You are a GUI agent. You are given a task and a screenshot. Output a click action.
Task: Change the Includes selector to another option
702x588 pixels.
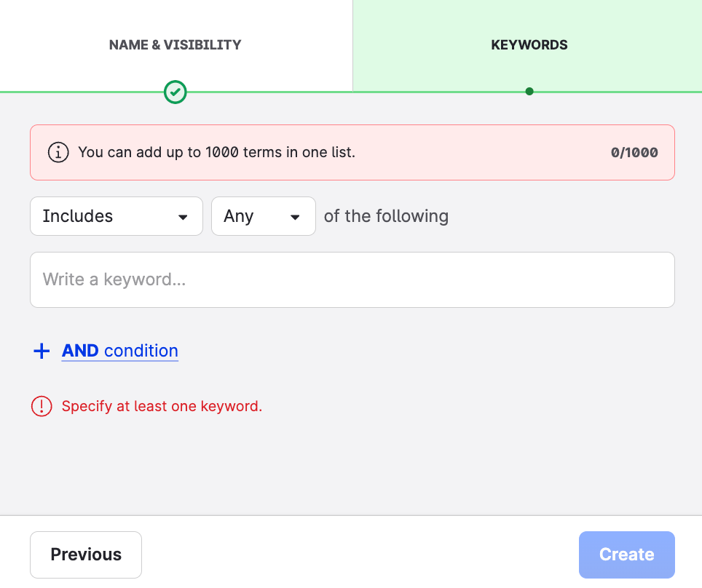tap(116, 216)
